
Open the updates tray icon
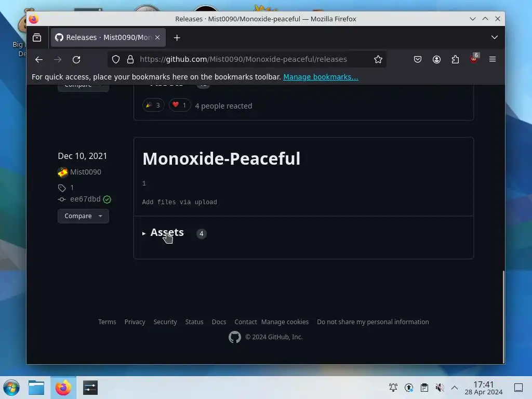pyautogui.click(x=409, y=388)
